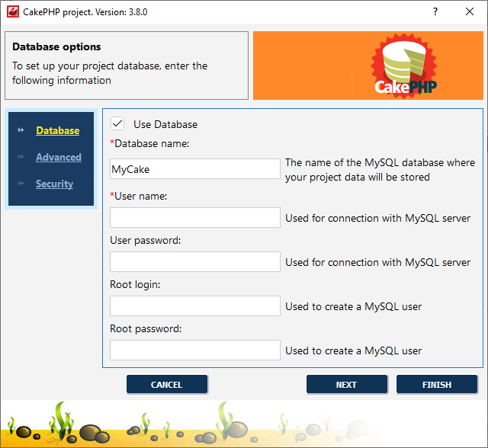Click the 'Root login:' label
This screenshot has width=488, height=448.
coord(135,284)
